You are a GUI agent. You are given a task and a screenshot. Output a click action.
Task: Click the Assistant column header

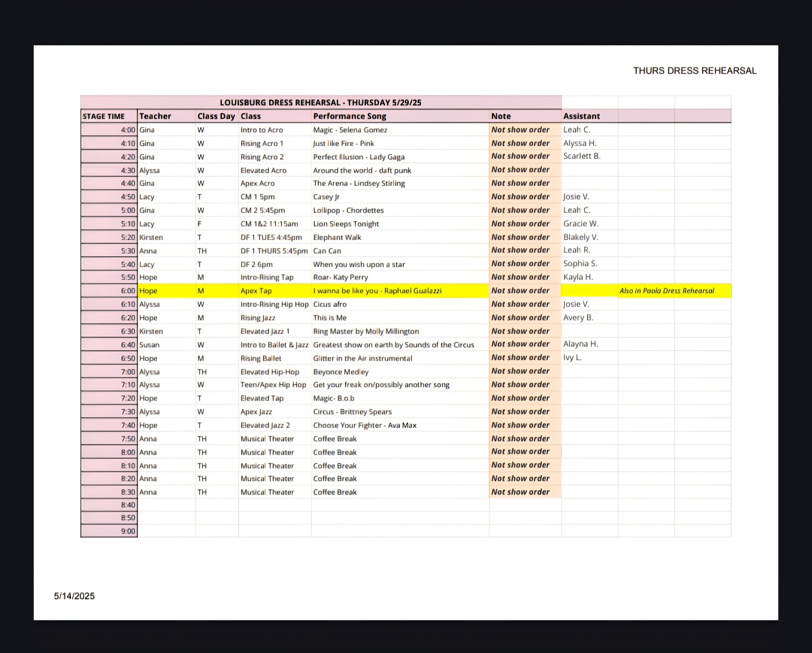589,116
